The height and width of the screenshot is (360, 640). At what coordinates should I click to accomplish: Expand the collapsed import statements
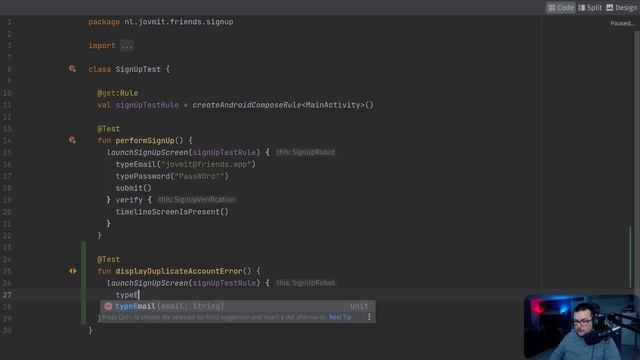tap(127, 45)
